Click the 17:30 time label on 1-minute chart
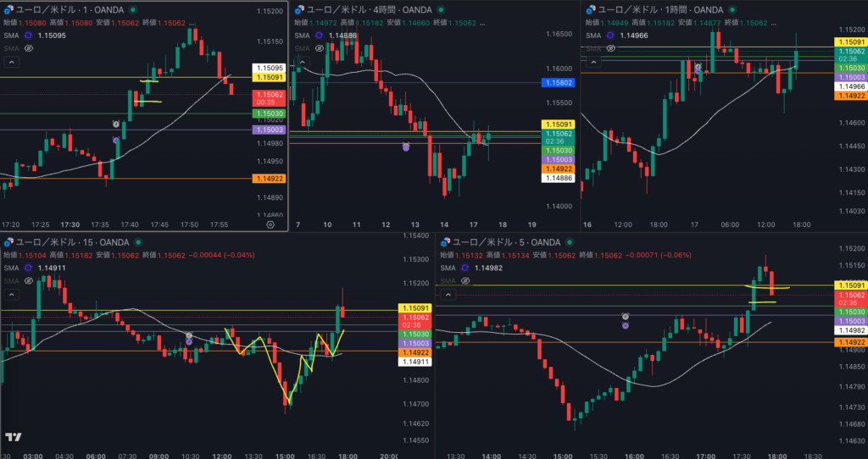 [70, 224]
